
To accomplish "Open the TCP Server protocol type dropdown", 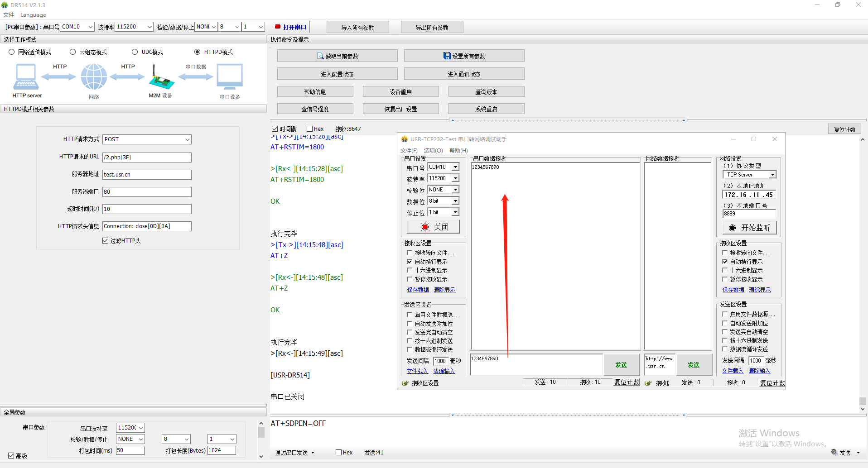I will 772,175.
